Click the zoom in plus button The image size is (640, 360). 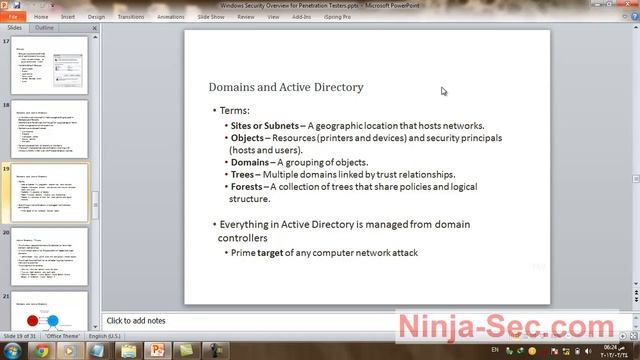[622, 336]
